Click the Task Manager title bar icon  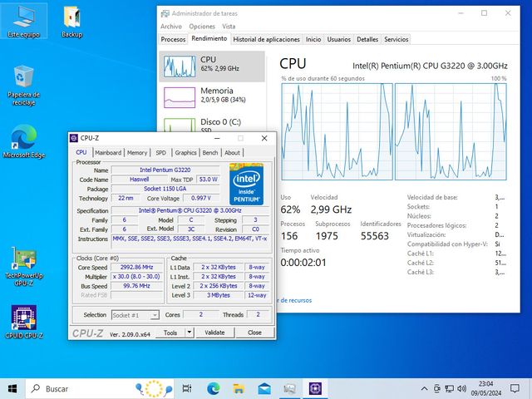click(x=165, y=13)
